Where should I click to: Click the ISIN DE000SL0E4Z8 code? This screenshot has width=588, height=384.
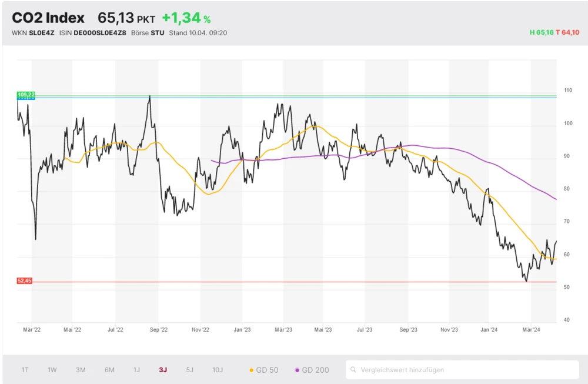pos(99,33)
